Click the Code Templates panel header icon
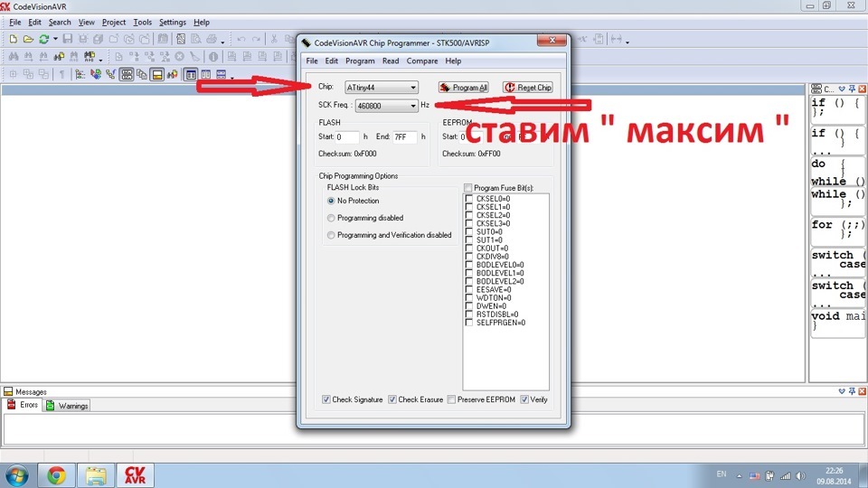Image resolution: width=868 pixels, height=488 pixels. 816,89
